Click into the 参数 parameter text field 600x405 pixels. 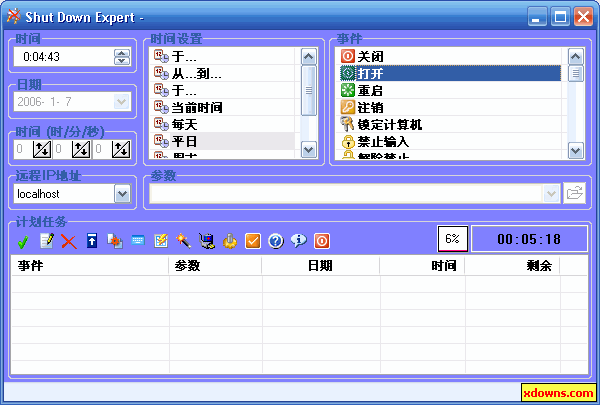point(346,194)
